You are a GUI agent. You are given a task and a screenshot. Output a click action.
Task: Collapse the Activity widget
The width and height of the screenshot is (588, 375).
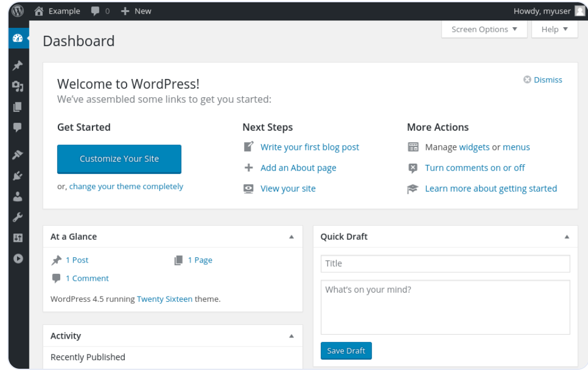(x=291, y=336)
